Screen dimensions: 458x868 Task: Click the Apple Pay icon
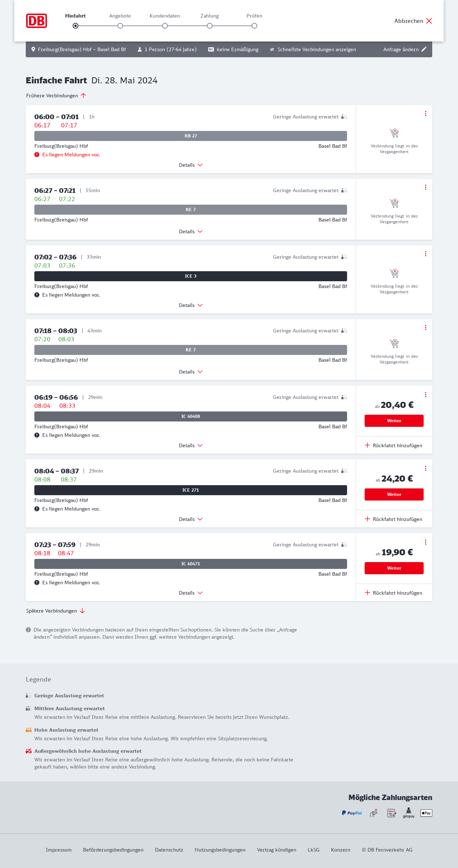point(426,813)
